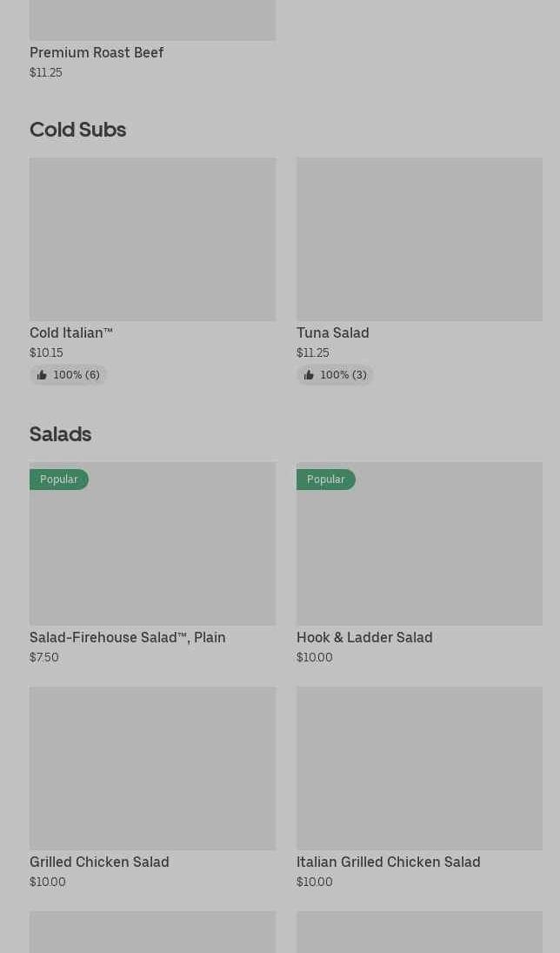
Task: Click the Tuna Salad item name
Action: [x=332, y=332]
